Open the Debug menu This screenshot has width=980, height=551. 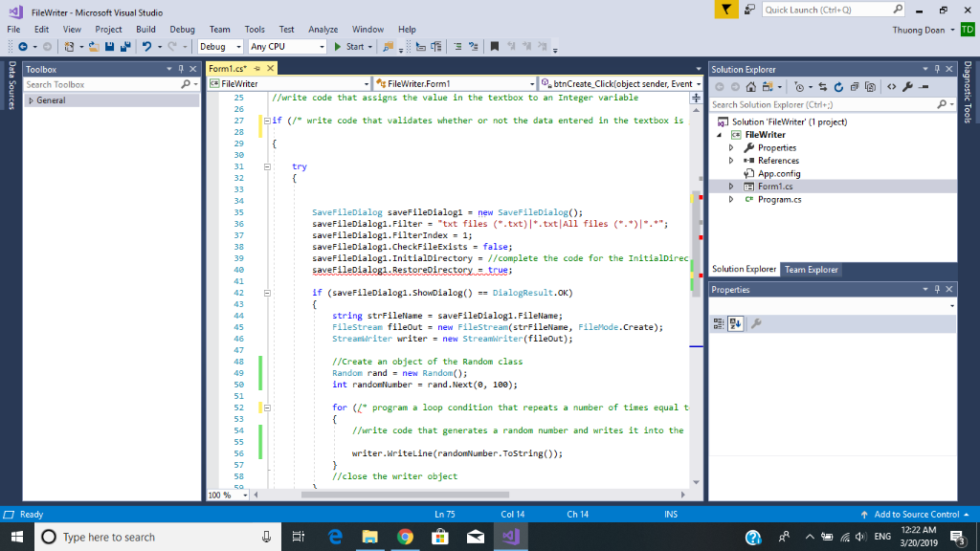[x=182, y=30]
